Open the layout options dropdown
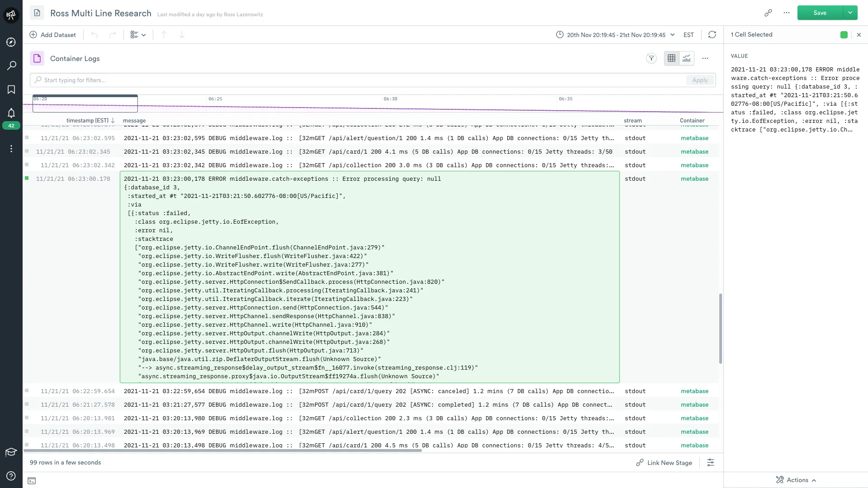The width and height of the screenshot is (868, 488). point(138,35)
